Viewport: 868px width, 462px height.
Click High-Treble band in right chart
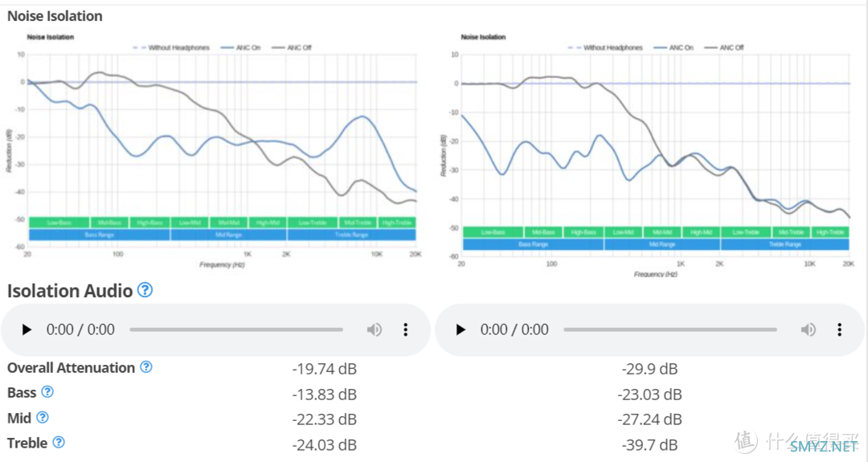pyautogui.click(x=830, y=232)
